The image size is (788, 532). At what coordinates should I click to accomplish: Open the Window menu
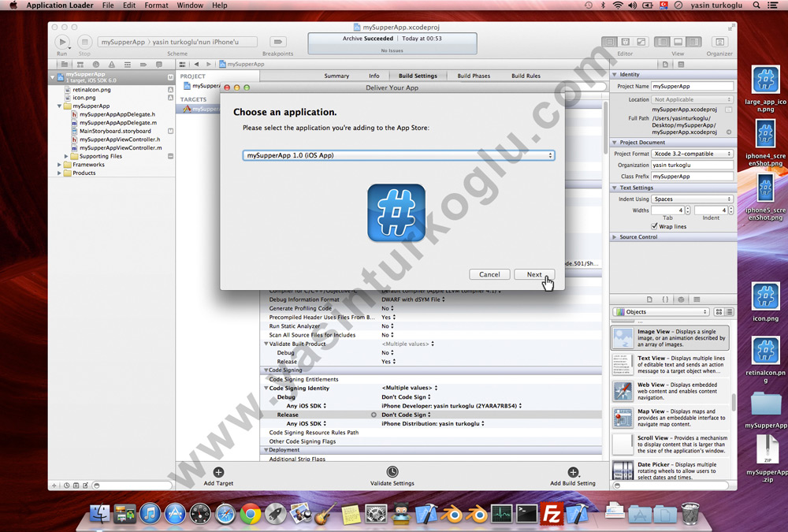click(x=190, y=5)
